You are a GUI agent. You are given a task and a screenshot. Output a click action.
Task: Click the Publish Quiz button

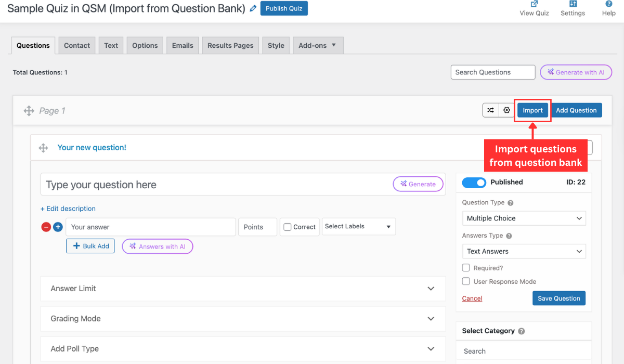284,8
